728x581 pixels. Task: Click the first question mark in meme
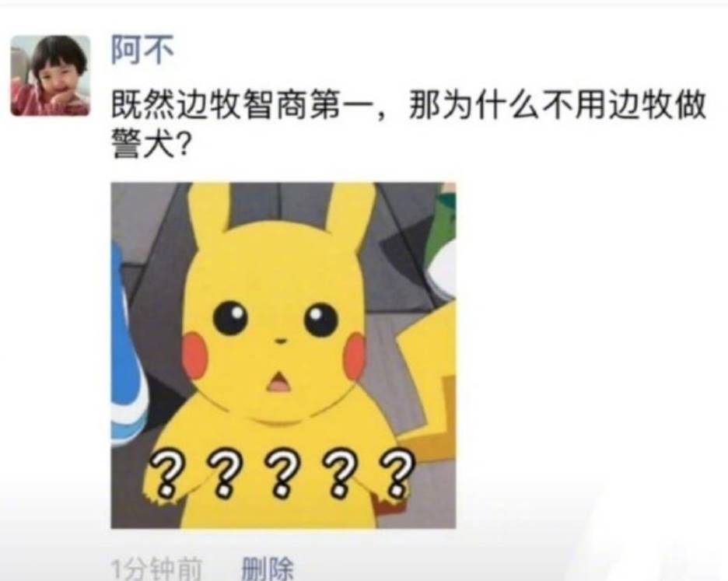(166, 473)
